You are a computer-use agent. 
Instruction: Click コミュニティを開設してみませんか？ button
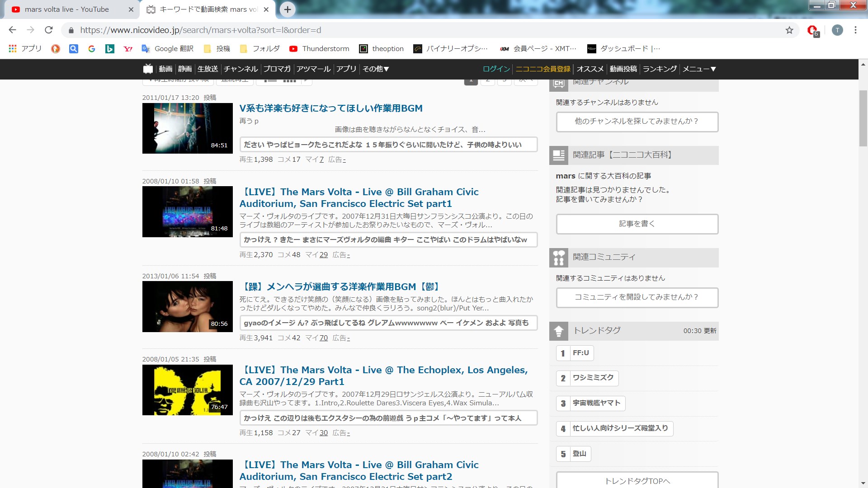coord(637,297)
